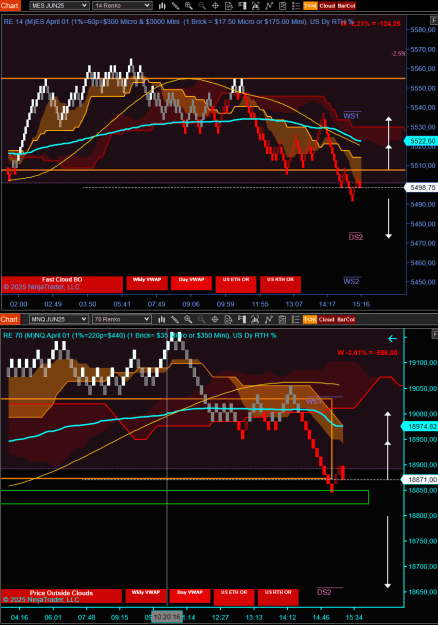Expand the 14 Renko interval selector
This screenshot has width=438, height=625.
[x=122, y=6]
